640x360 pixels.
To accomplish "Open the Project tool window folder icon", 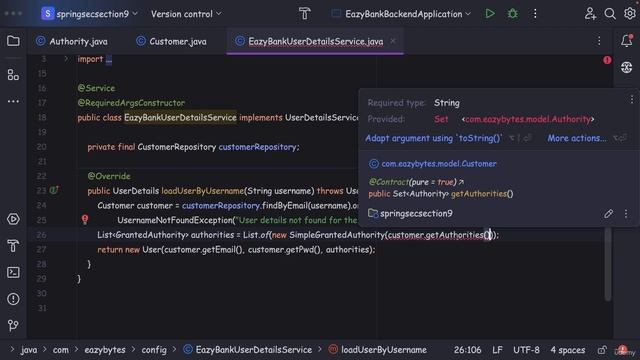I will tap(13, 41).
